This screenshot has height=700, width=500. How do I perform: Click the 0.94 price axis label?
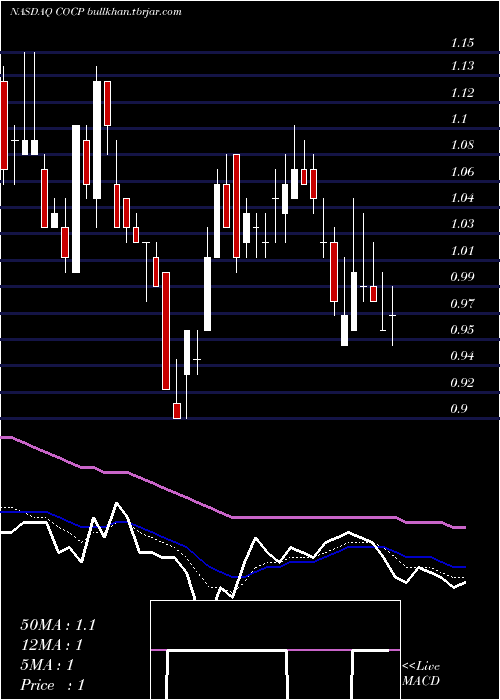[x=462, y=356]
